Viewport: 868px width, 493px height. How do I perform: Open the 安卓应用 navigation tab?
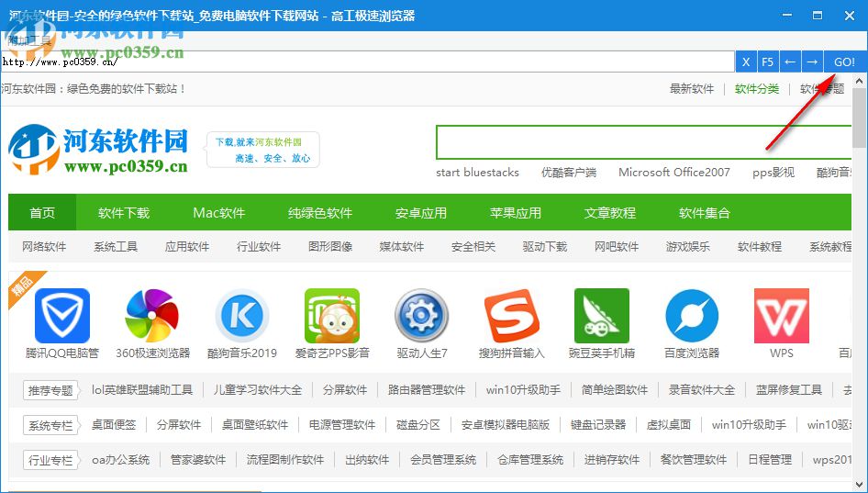(x=421, y=213)
